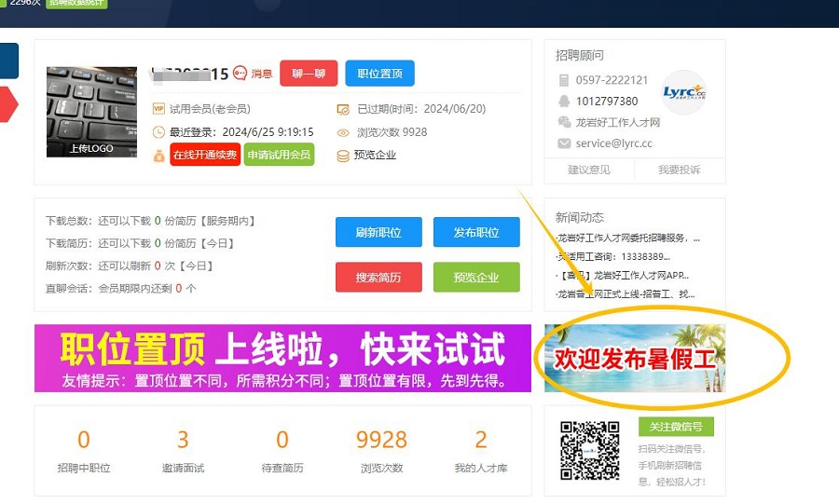Click the 上传LOGO company image

tap(91, 112)
